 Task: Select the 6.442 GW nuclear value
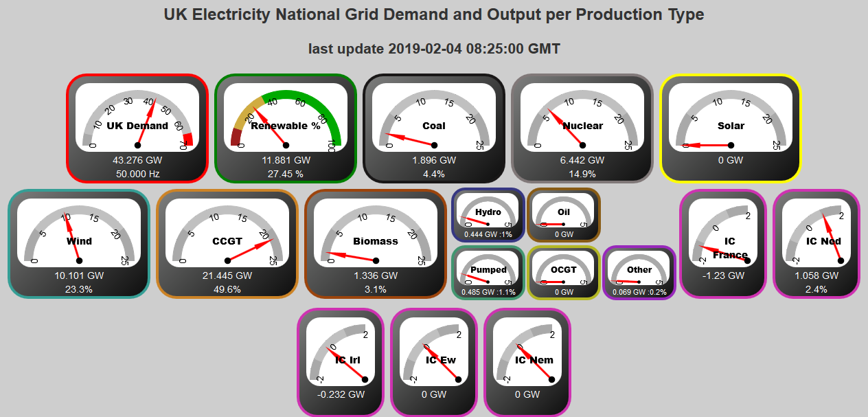tap(582, 160)
